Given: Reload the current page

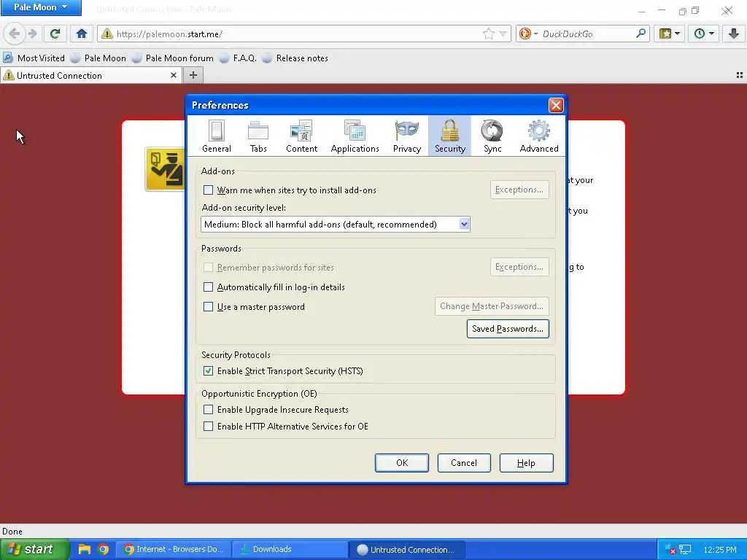Looking at the screenshot, I should tap(55, 34).
